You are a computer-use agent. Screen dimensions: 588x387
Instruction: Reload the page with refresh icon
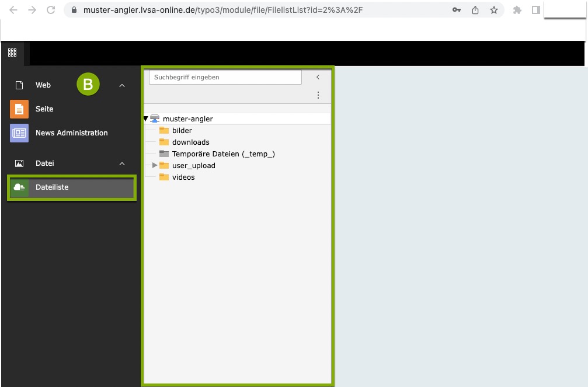click(51, 10)
